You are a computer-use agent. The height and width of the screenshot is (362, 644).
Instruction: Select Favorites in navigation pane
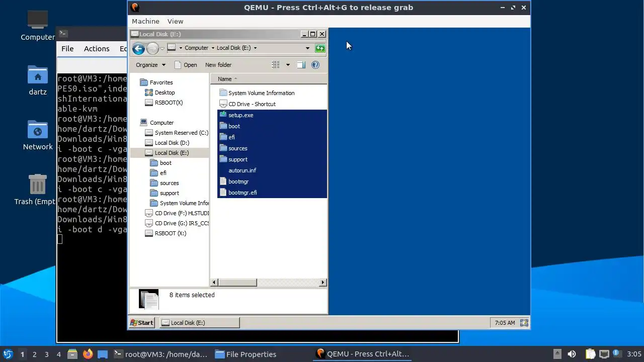pyautogui.click(x=161, y=82)
